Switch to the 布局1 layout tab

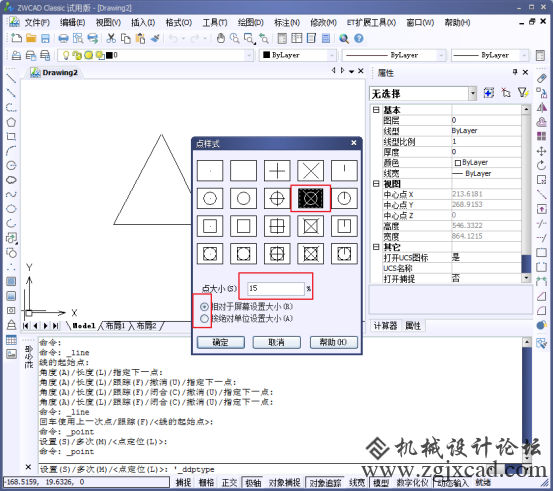[116, 326]
